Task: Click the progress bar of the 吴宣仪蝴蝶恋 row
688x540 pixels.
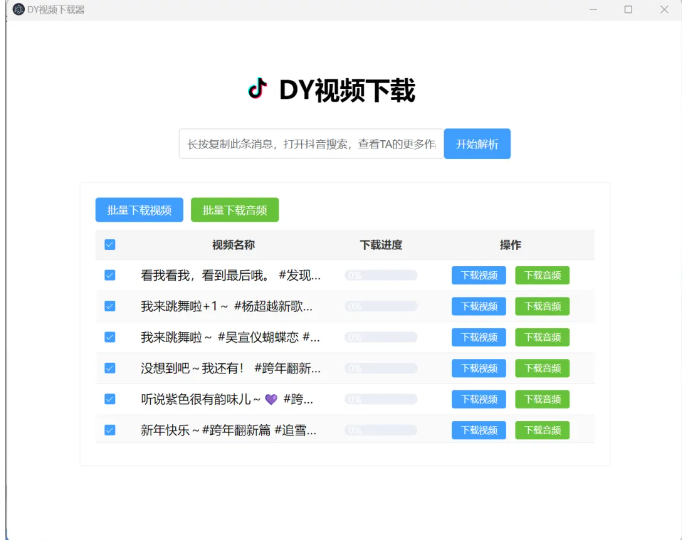Action: click(x=380, y=337)
